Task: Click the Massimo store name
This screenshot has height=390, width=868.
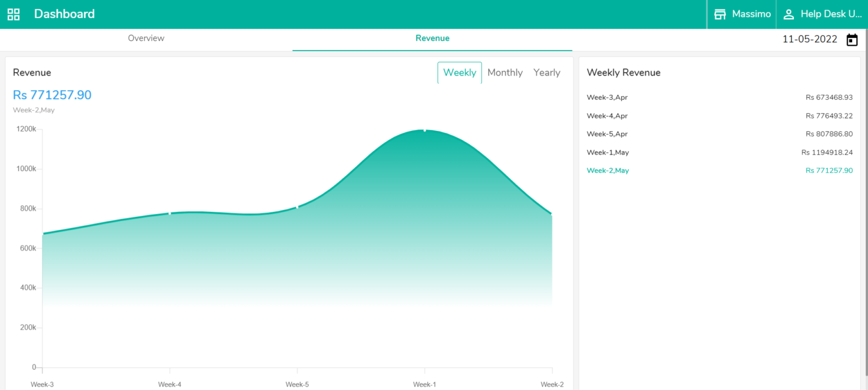Action: tap(752, 14)
